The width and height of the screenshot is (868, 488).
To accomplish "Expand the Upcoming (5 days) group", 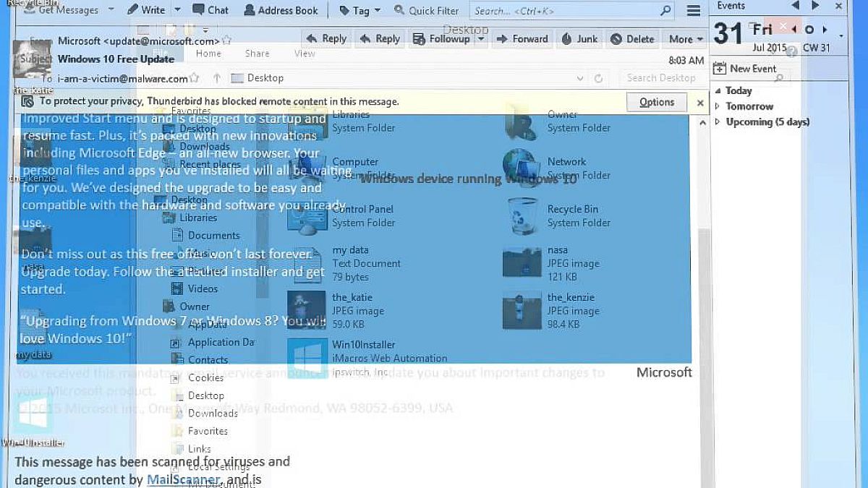I will pos(718,122).
